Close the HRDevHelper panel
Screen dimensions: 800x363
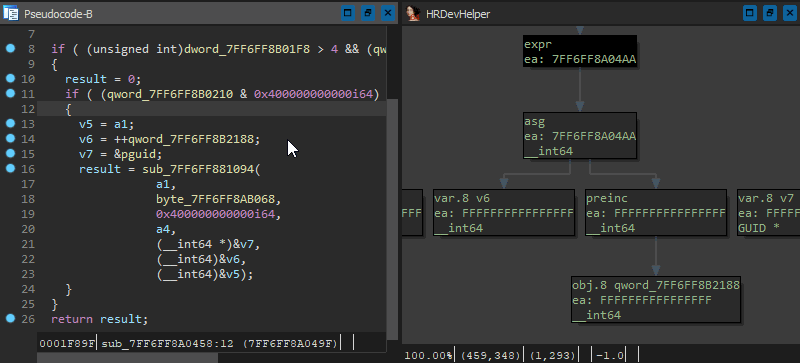coord(790,13)
